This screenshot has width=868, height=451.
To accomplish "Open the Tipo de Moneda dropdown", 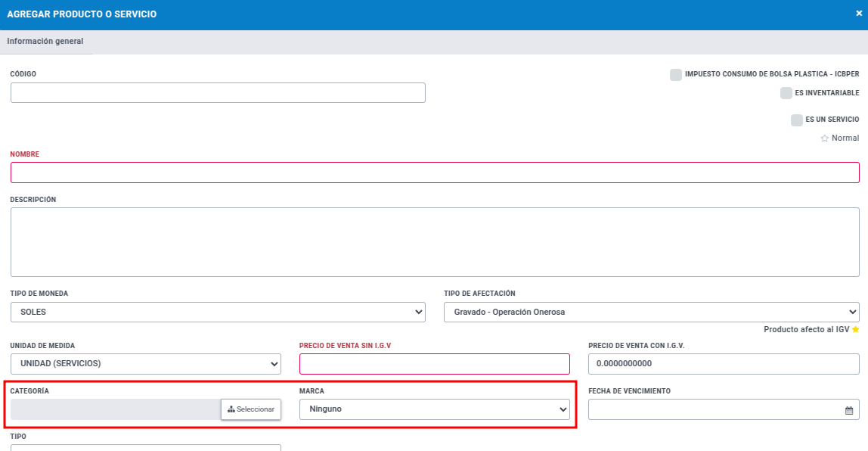I will [x=218, y=312].
